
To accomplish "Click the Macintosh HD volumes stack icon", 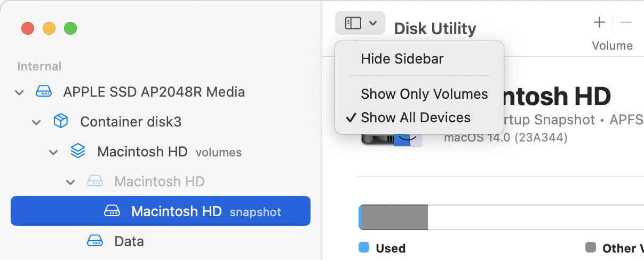I will pos(78,152).
